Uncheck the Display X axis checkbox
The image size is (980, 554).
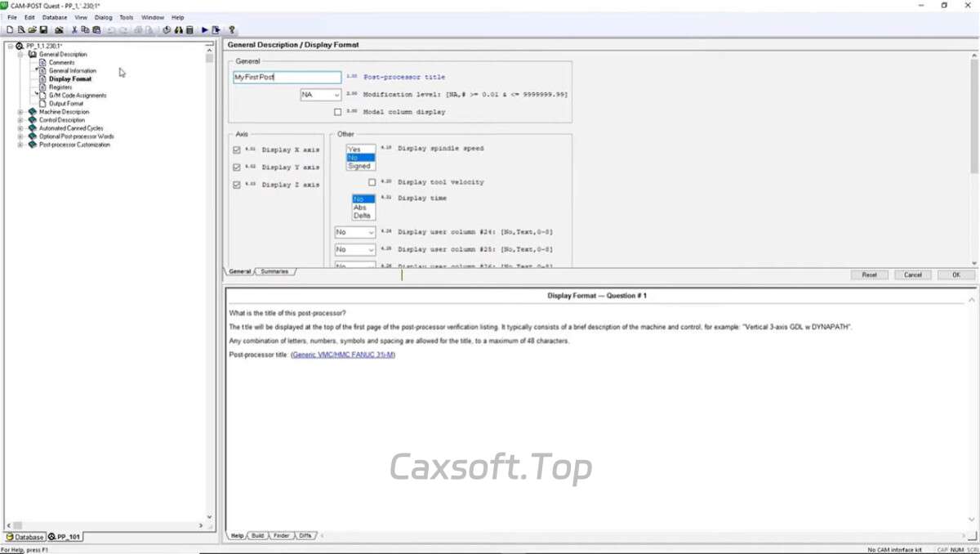(x=237, y=150)
